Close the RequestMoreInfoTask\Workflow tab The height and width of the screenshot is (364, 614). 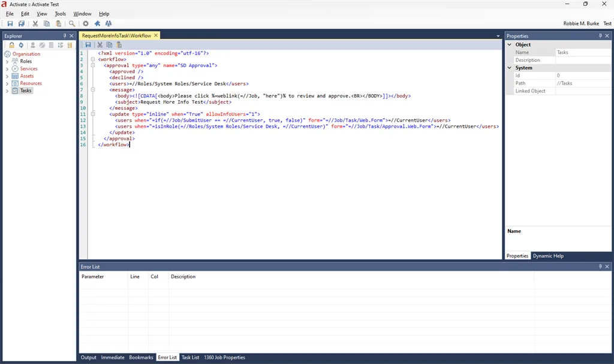(x=156, y=35)
